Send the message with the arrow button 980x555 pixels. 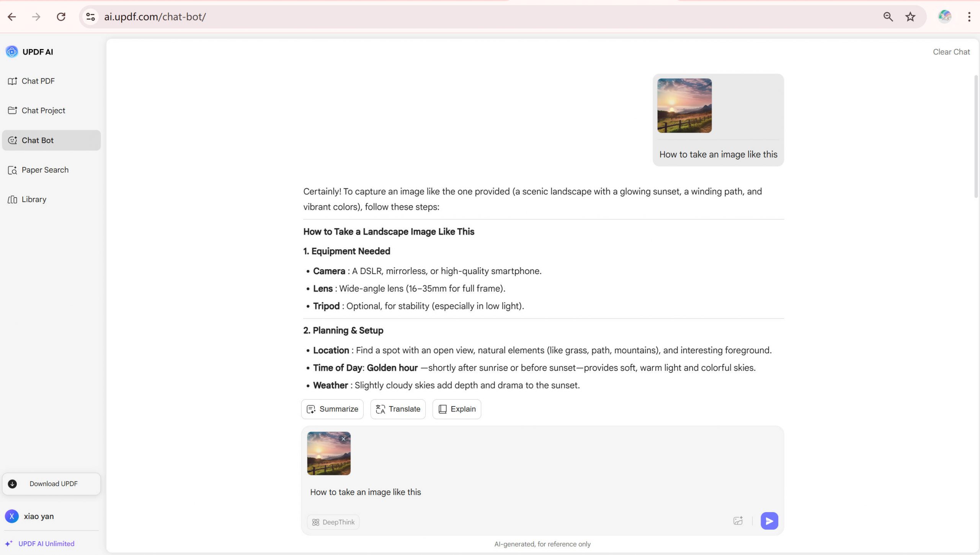coord(769,521)
